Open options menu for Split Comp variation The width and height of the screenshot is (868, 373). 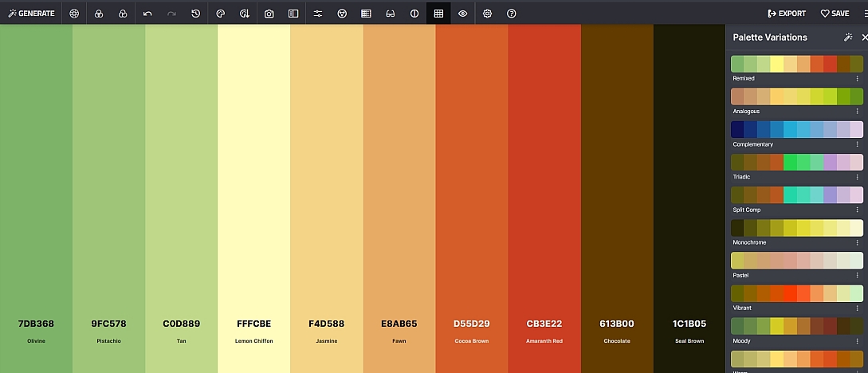pos(857,210)
